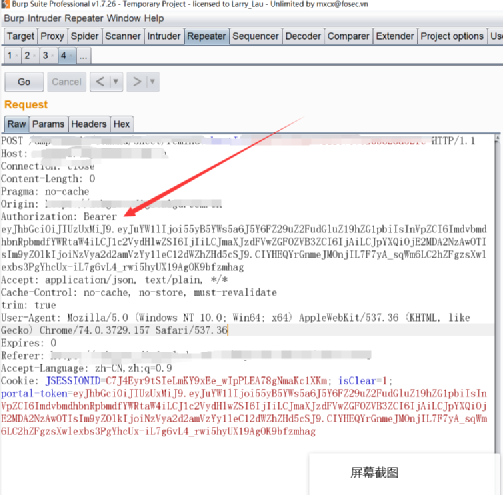The image size is (503, 495).
Task: Open the Window menu
Action: 124,18
